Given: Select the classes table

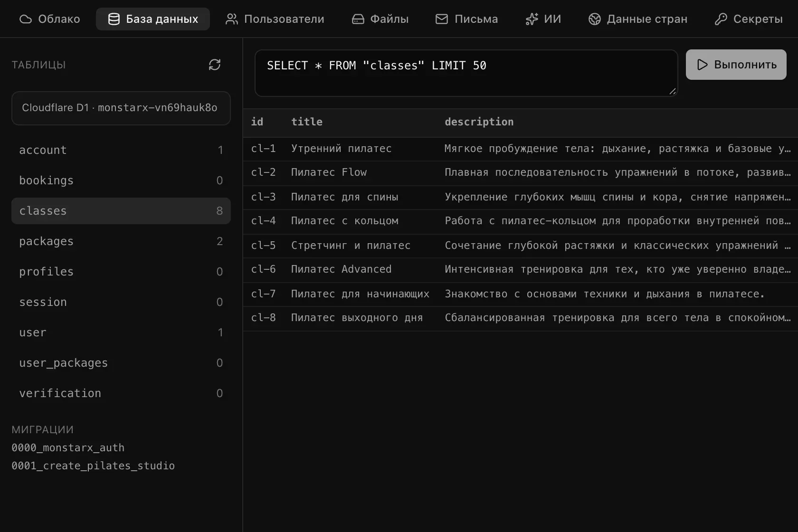Looking at the screenshot, I should (121, 211).
